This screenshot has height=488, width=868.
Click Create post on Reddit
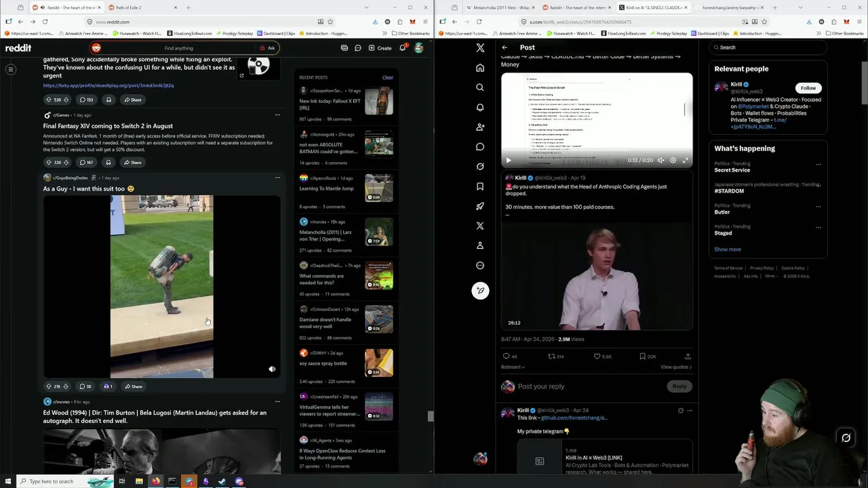coord(380,48)
